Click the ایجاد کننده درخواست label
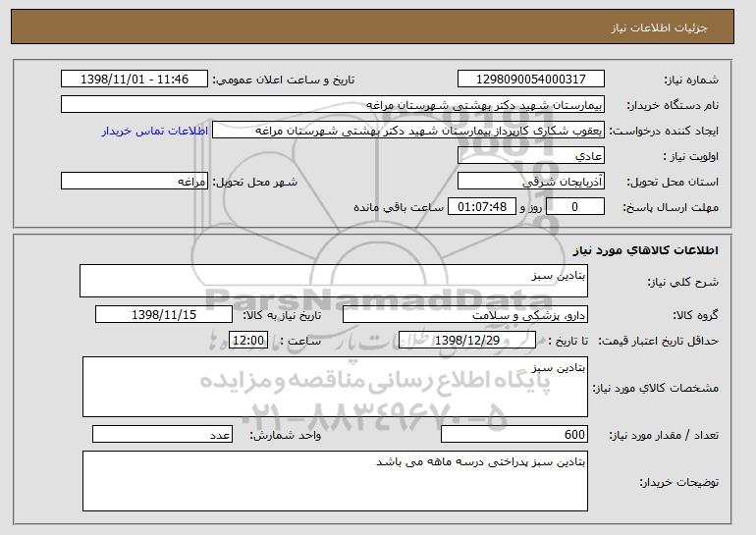The image size is (756, 535). click(664, 131)
